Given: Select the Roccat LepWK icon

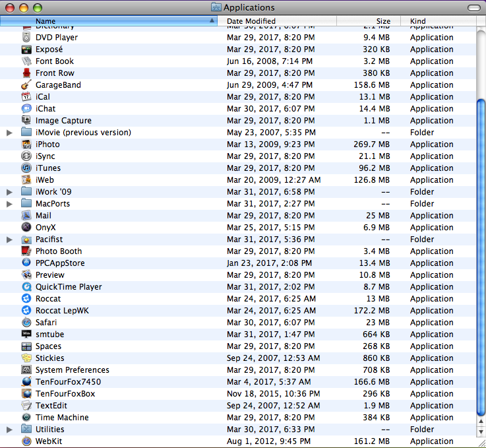Looking at the screenshot, I should point(26,310).
